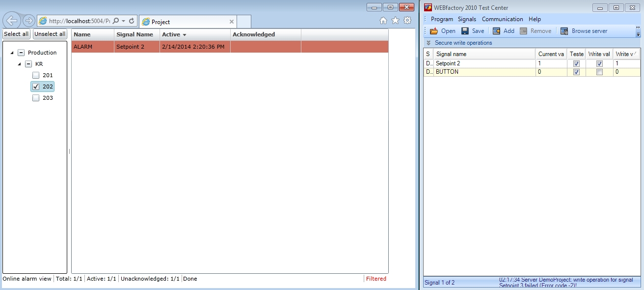Click the Browse server icon

click(x=564, y=31)
